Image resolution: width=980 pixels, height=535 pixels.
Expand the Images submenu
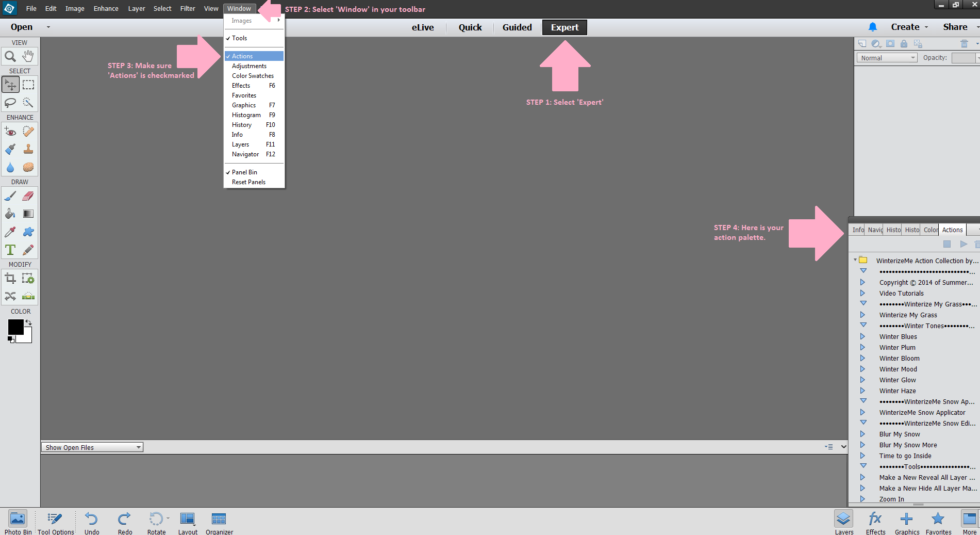click(254, 21)
